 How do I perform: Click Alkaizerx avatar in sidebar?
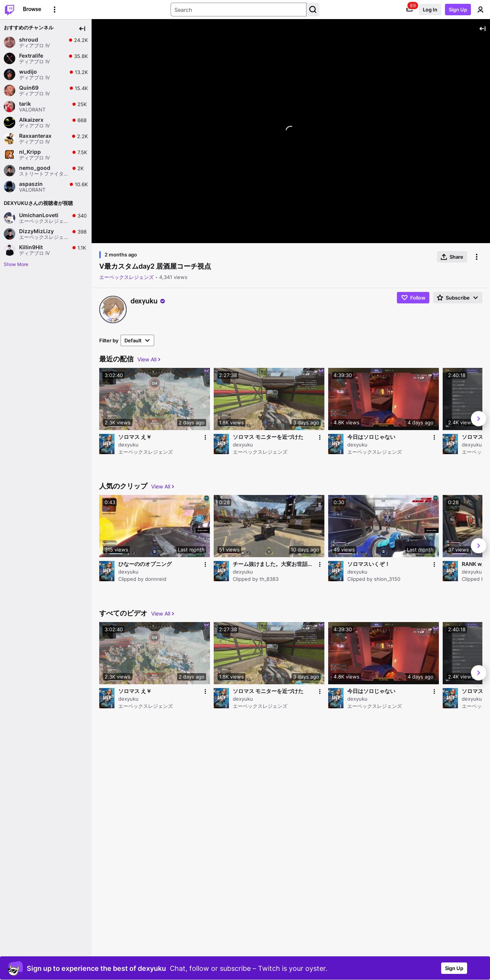coord(10,122)
